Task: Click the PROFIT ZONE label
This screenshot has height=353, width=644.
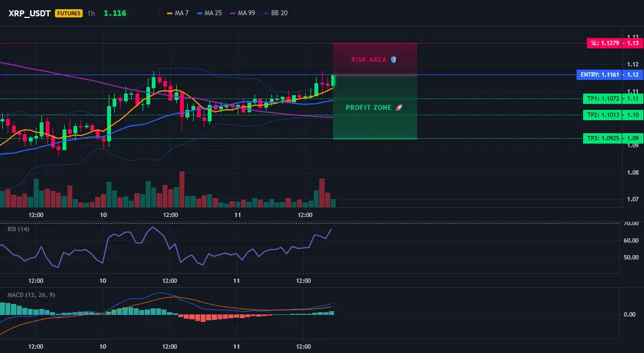Action: (369, 108)
